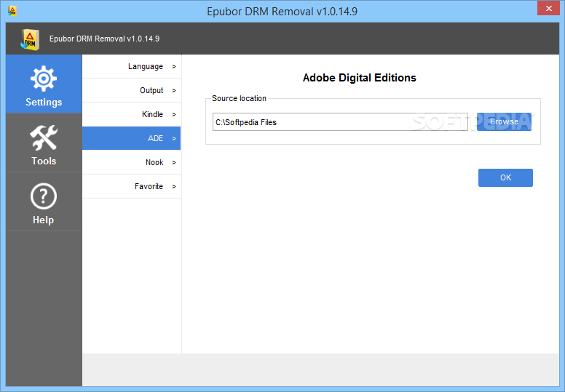Click the Adobe Digital Editions heading
This screenshot has height=392, width=565.
coord(359,78)
